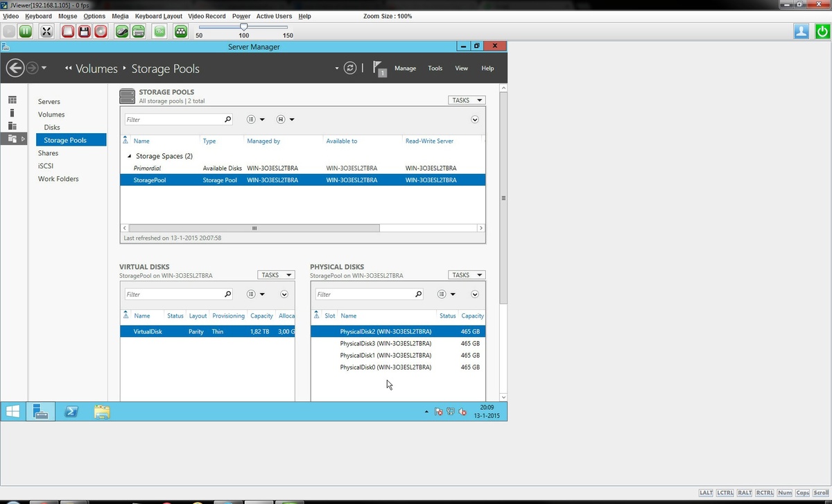Open the Power menu in JViewer
Screen dimensions: 832x504
coord(241,16)
